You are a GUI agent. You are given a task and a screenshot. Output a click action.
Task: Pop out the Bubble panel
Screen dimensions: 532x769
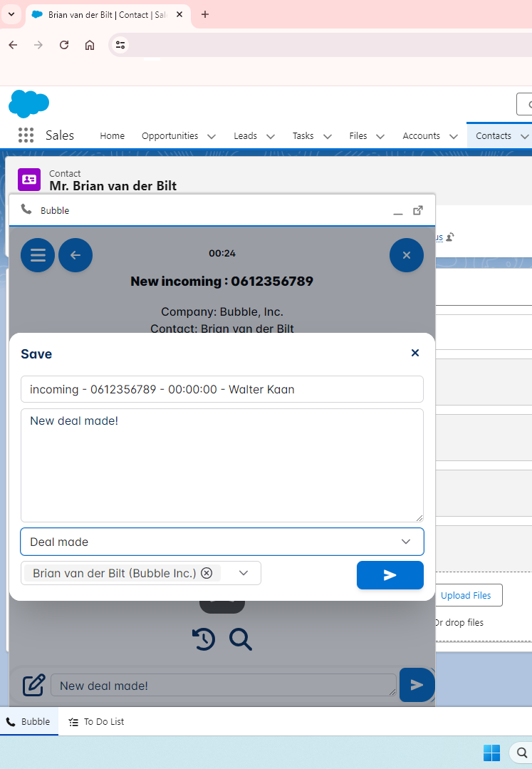[x=418, y=210]
